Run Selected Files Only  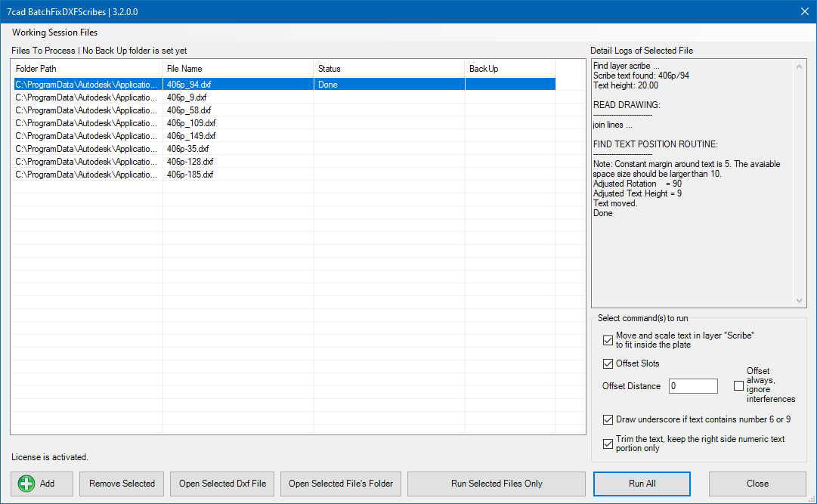pos(497,484)
